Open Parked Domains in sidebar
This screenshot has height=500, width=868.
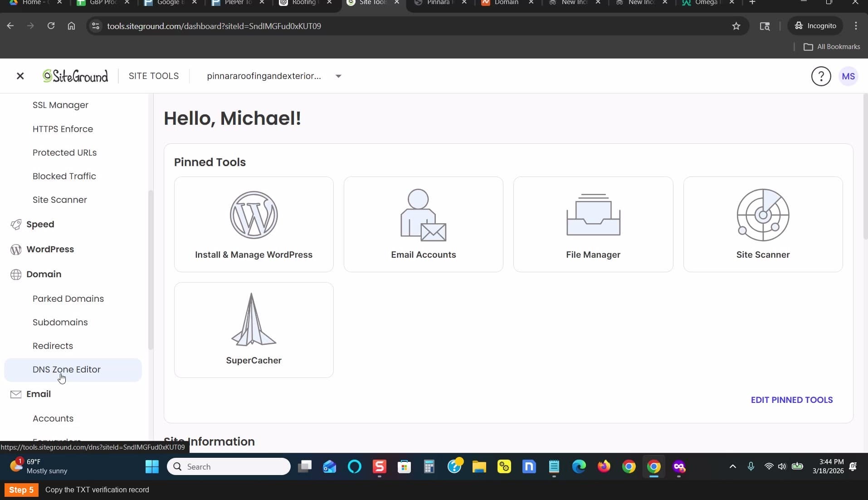(x=68, y=299)
